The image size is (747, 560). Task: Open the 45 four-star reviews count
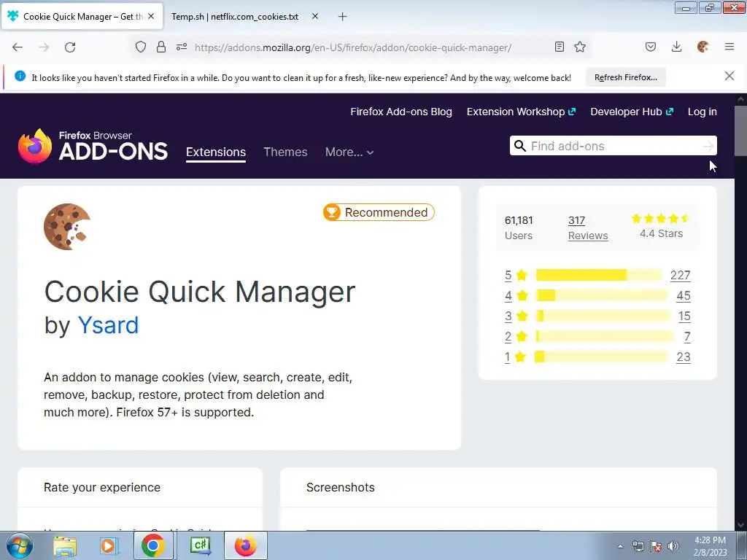click(x=683, y=296)
